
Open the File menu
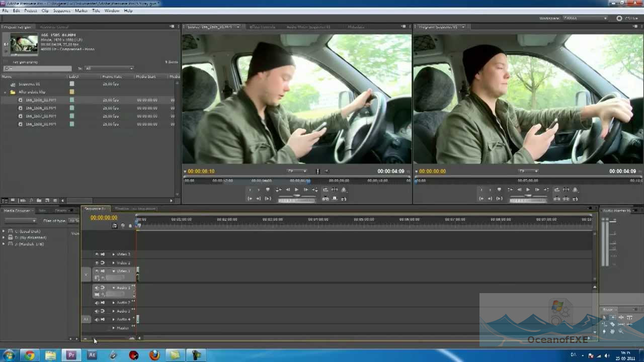coord(5,11)
